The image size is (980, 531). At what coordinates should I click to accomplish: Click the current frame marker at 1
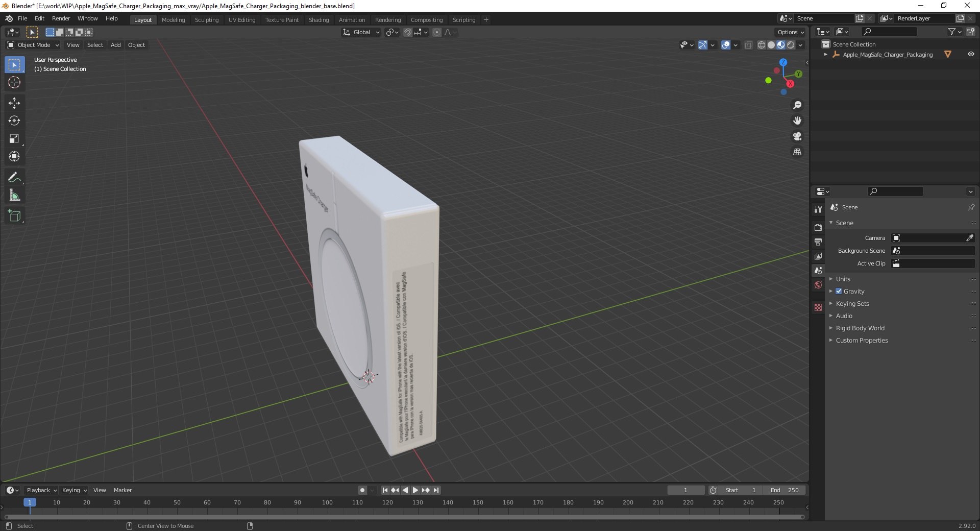pyautogui.click(x=30, y=502)
